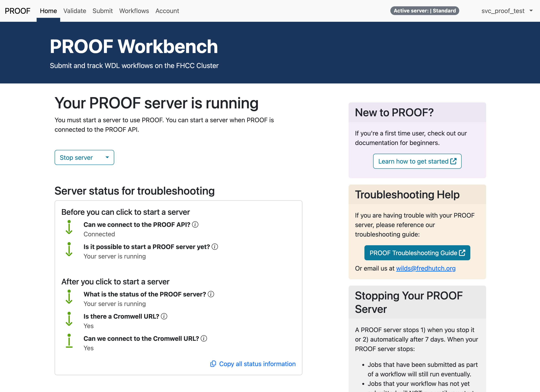Select the Home navigation tab

48,11
